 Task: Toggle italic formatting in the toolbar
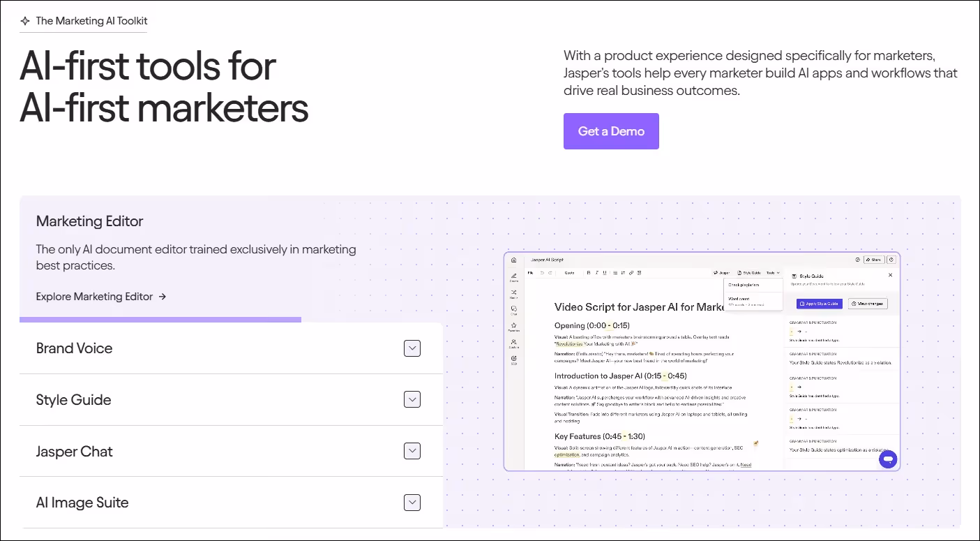coord(596,273)
